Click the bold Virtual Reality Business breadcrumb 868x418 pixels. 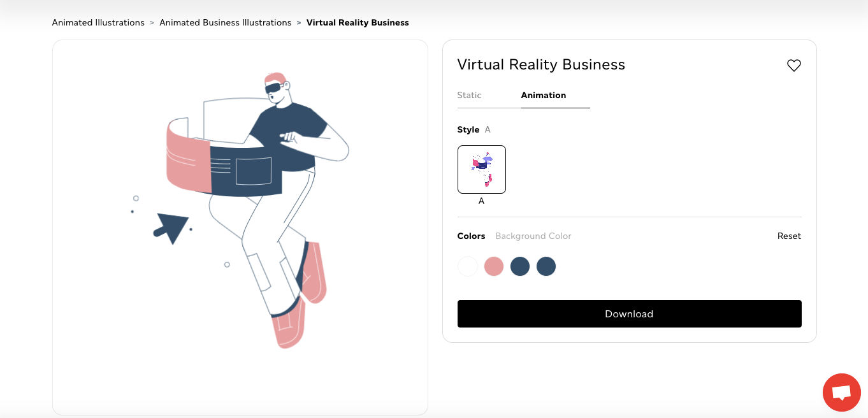(x=358, y=22)
